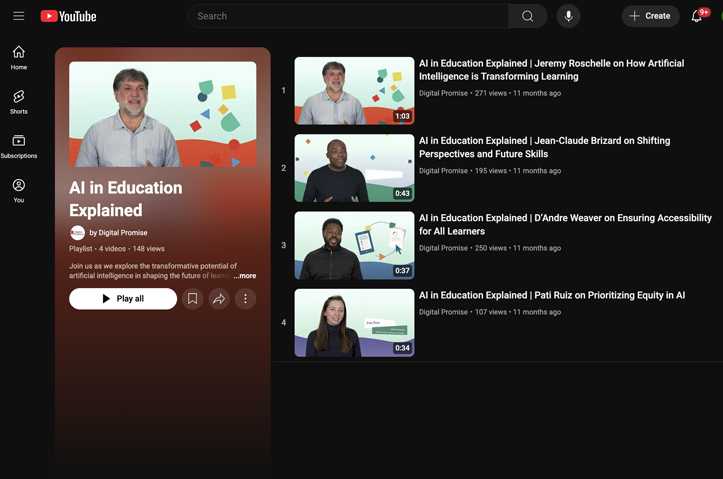Image resolution: width=723 pixels, height=479 pixels.
Task: Click the 0:43 duration badge
Action: point(402,194)
